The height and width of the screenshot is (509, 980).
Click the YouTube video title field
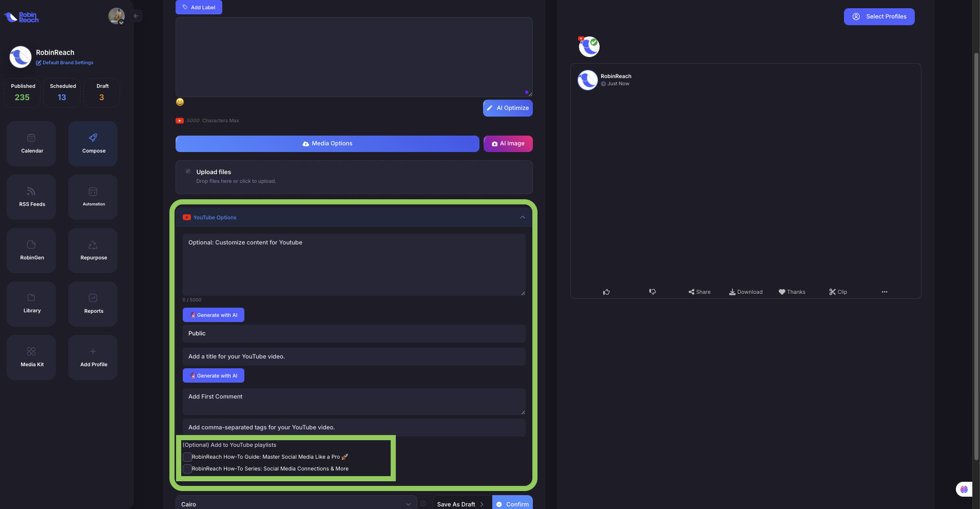(x=354, y=356)
